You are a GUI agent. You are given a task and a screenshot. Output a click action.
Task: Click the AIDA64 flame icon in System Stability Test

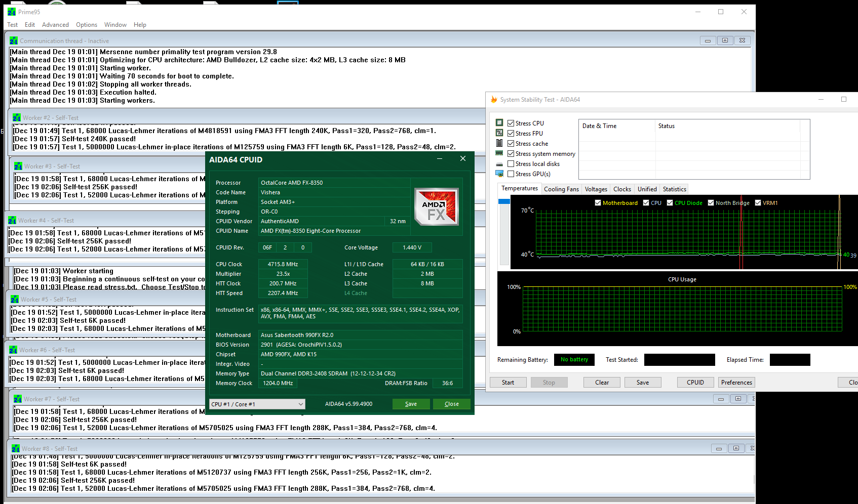[494, 100]
